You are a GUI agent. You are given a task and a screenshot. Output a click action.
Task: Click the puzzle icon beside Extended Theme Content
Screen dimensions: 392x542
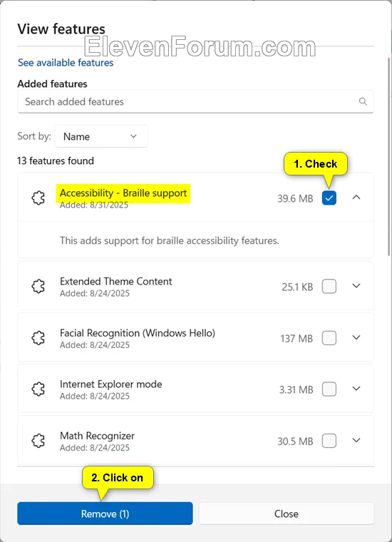38,287
